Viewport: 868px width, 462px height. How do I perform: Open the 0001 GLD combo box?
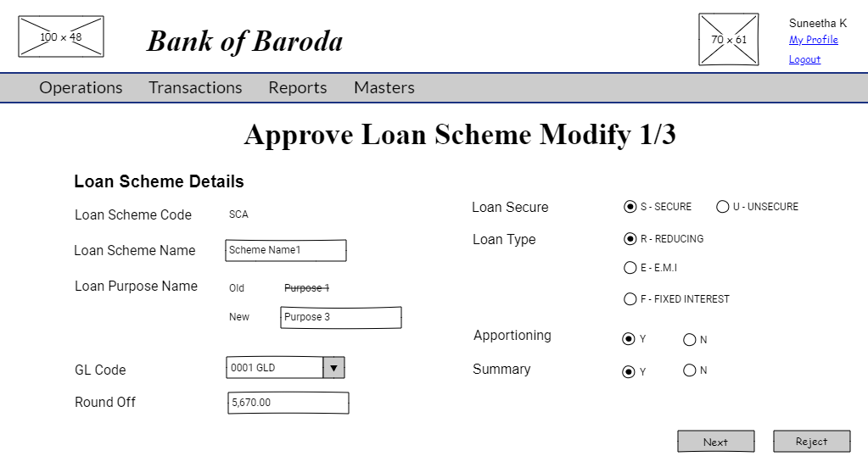[x=275, y=368]
